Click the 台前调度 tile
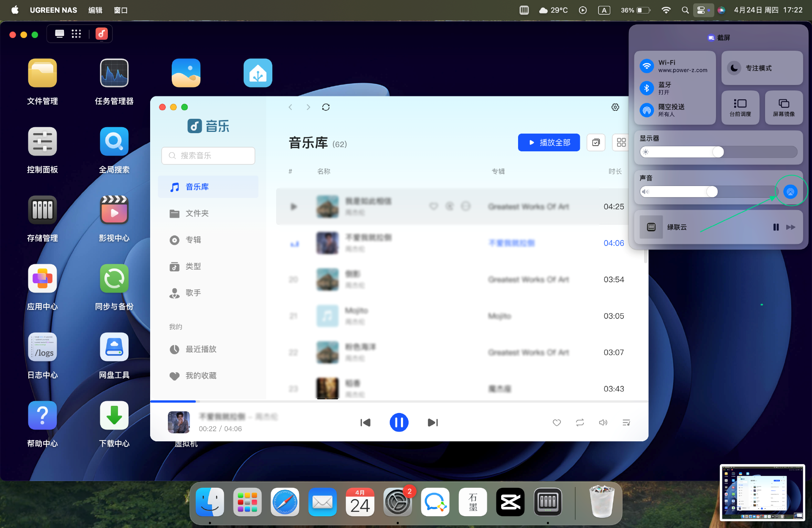The width and height of the screenshot is (812, 528). point(740,108)
